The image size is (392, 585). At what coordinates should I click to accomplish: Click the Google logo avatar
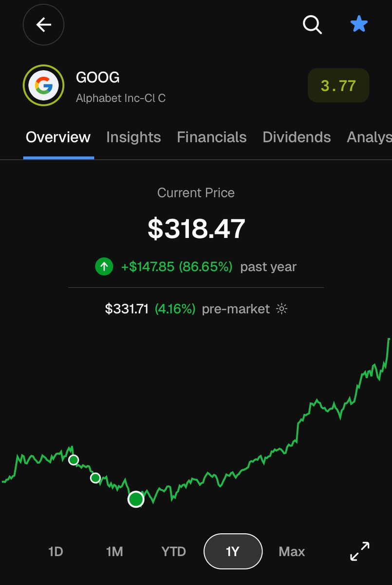pos(43,85)
